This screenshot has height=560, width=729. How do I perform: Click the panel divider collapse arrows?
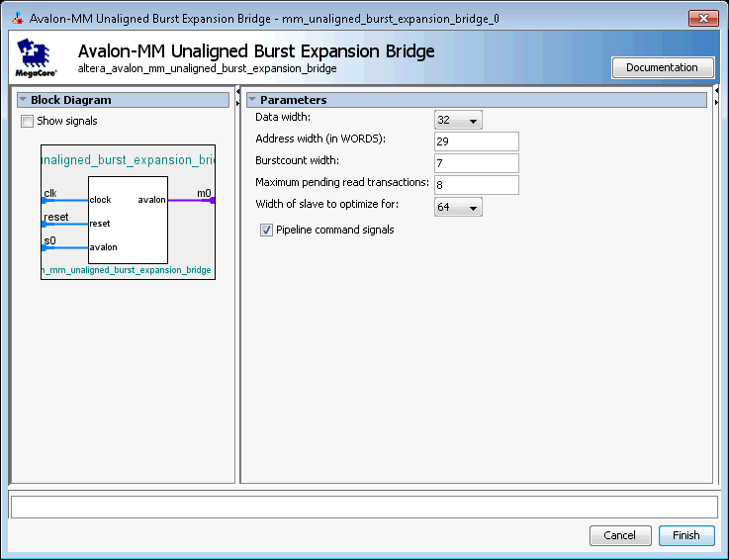coord(237,97)
